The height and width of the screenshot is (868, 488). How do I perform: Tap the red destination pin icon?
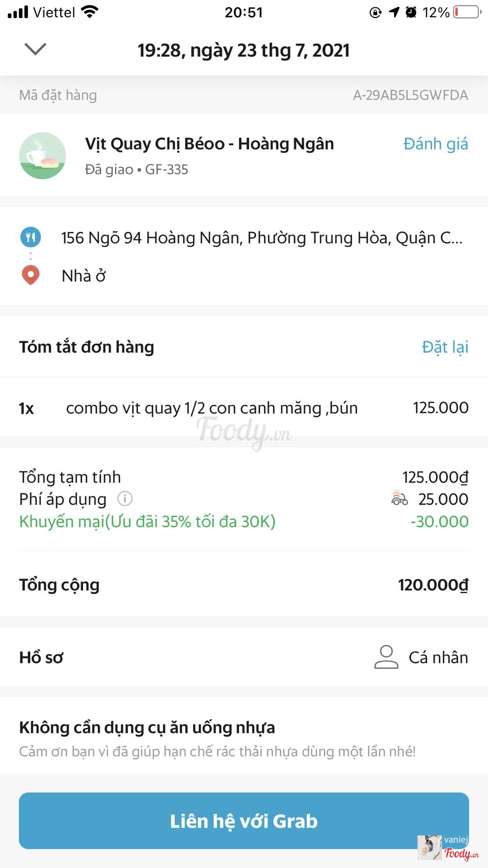31,275
